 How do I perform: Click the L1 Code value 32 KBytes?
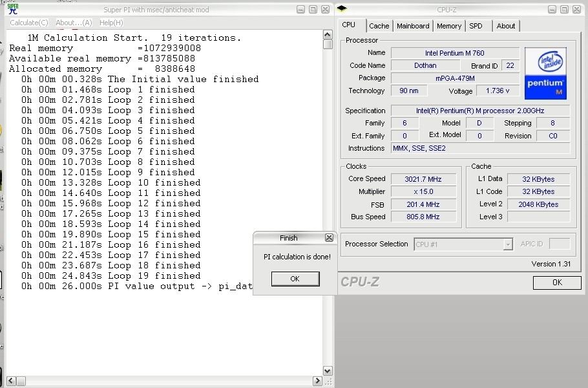pos(538,191)
